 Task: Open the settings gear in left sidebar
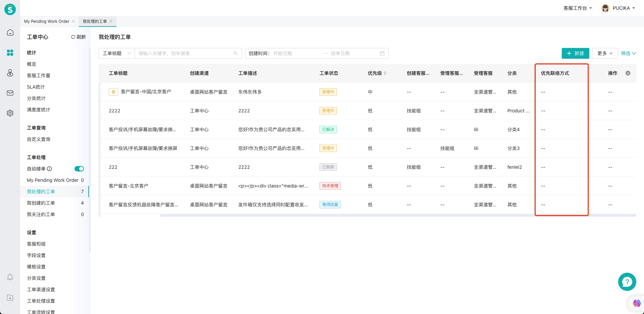10,113
